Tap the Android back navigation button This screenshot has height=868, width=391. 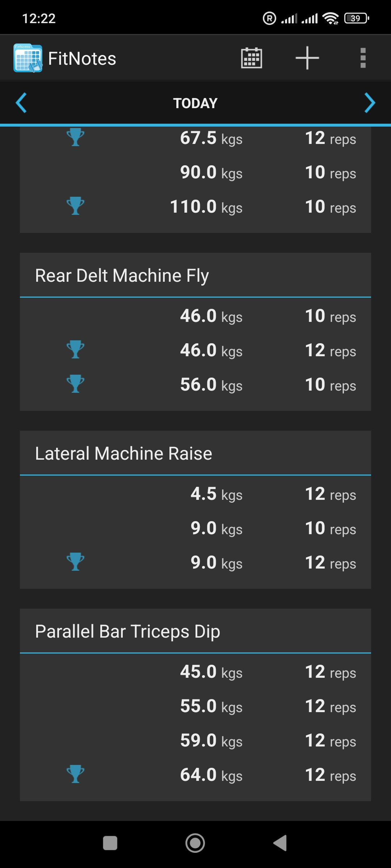coord(280,843)
